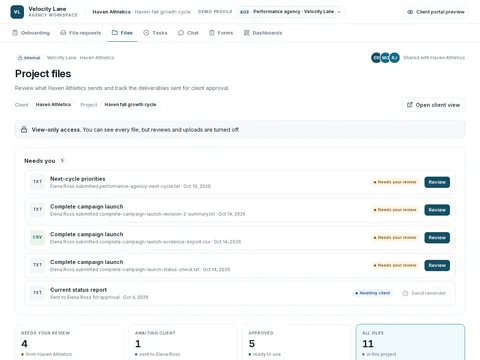Filter by Awaiting Client card
480x360 pixels.
[x=183, y=342]
